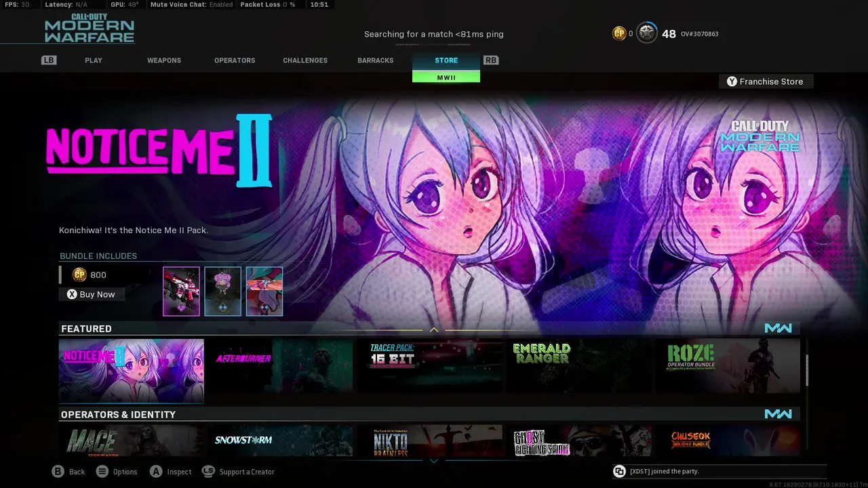The height and width of the screenshot is (488, 868).
Task: Click the B Back button icon
Action: point(58,472)
